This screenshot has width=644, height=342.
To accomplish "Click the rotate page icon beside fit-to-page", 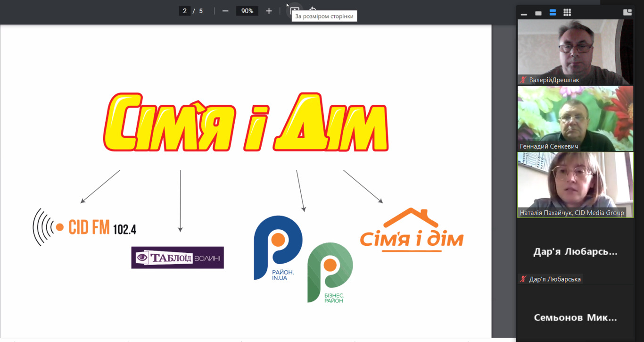I will pyautogui.click(x=313, y=10).
